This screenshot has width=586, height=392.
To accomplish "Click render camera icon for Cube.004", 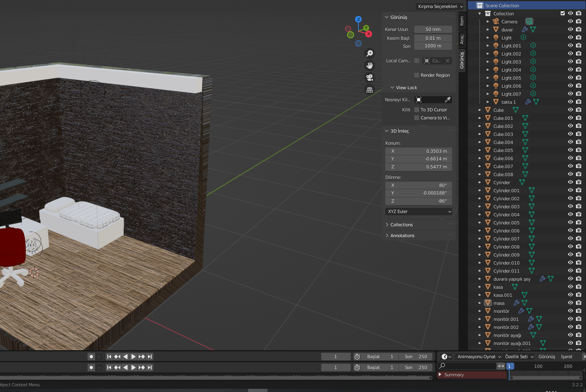I will coord(578,142).
